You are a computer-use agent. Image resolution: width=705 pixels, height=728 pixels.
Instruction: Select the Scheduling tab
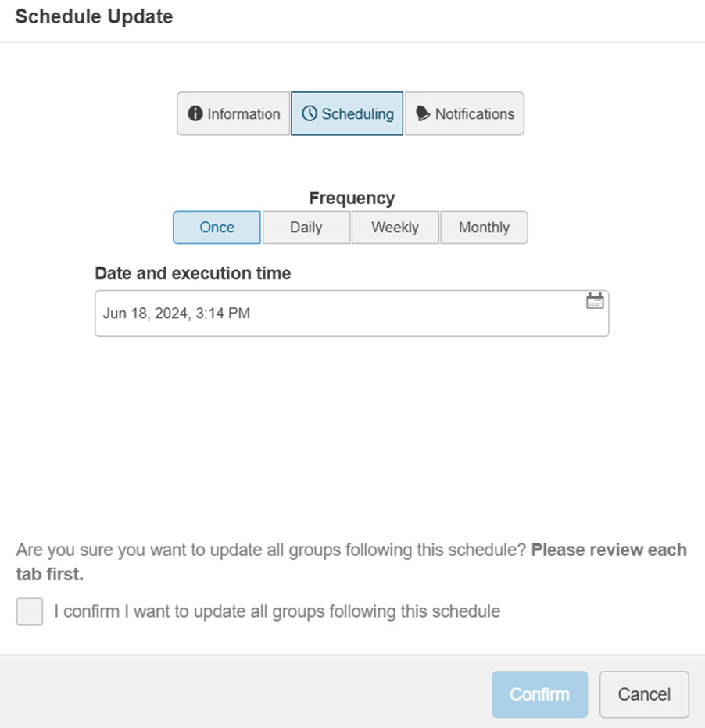(348, 114)
